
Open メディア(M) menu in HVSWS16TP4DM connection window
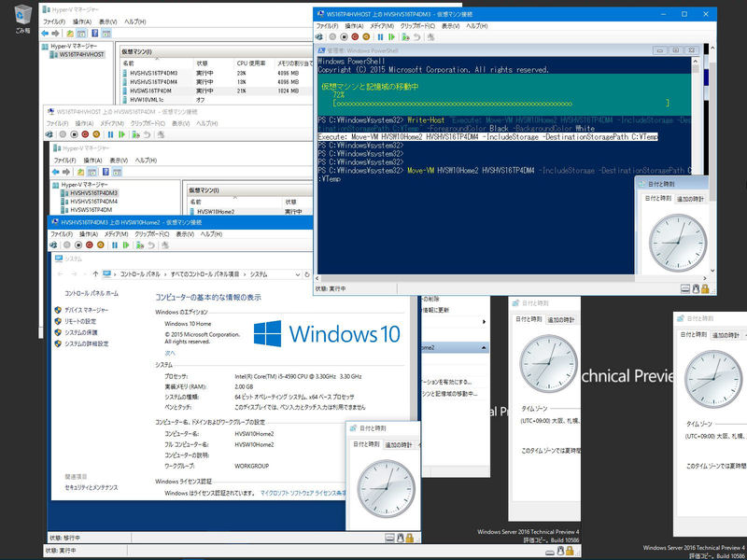pos(112,123)
